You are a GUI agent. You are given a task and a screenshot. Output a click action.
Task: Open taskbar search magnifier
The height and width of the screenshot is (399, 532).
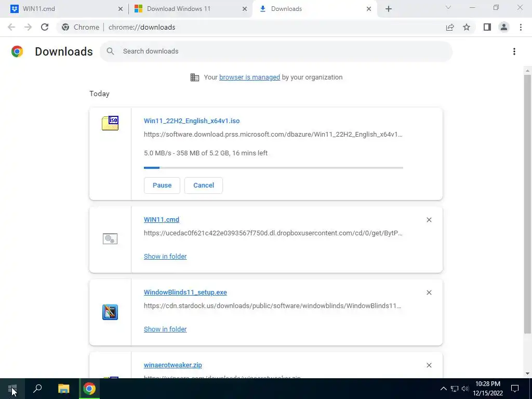pos(37,389)
